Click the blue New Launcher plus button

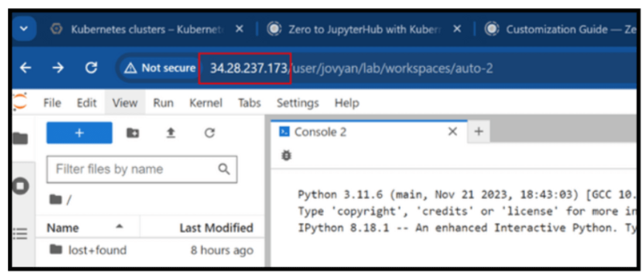[x=79, y=132]
